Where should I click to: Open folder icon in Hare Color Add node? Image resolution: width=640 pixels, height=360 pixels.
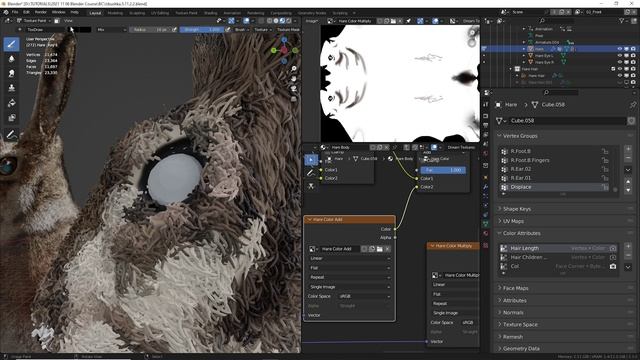(x=380, y=249)
